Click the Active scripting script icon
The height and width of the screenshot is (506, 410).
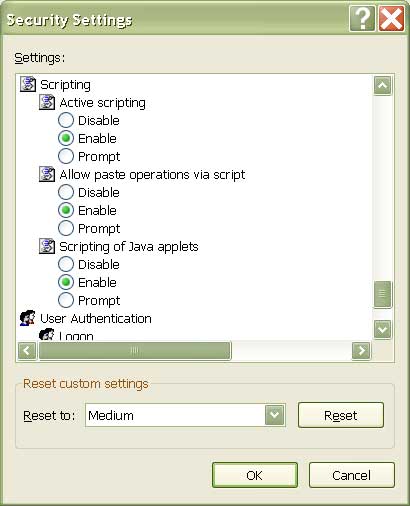47,102
